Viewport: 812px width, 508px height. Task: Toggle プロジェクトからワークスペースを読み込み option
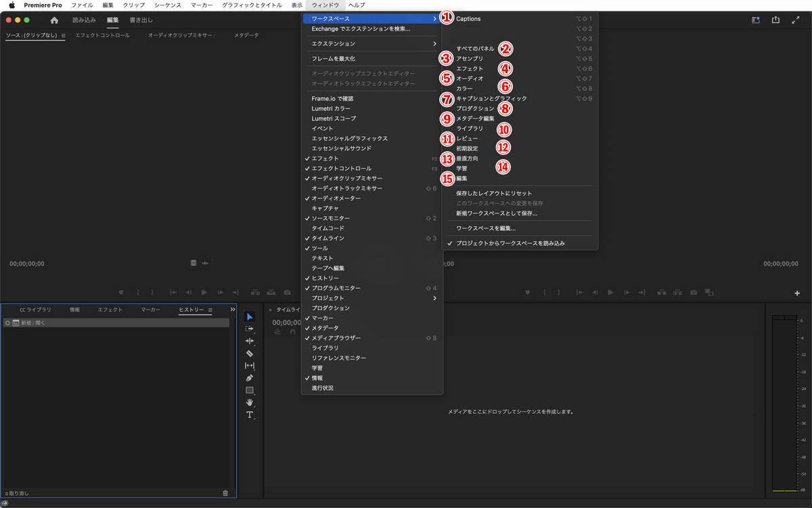pos(520,242)
